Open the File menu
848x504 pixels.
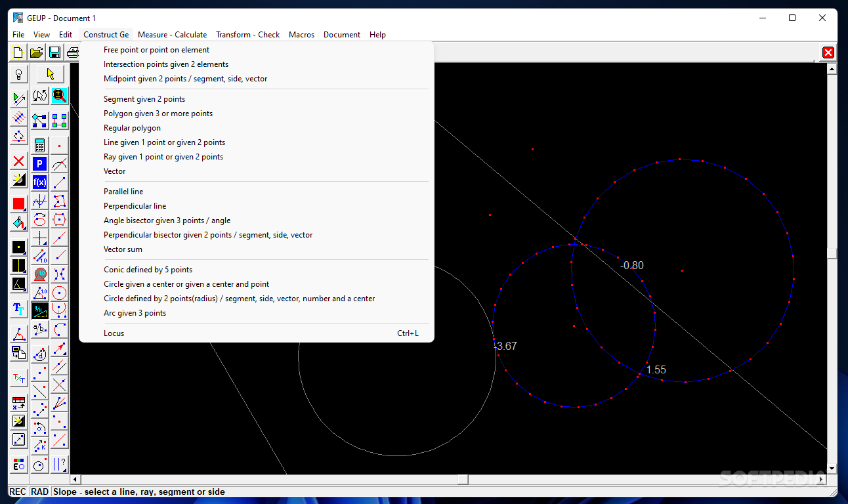pyautogui.click(x=18, y=35)
